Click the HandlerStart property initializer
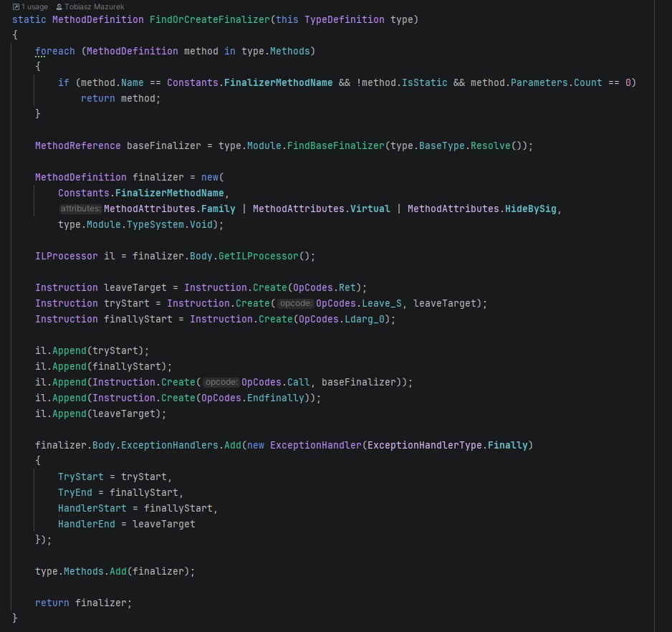This screenshot has height=632, width=672. pos(92,509)
